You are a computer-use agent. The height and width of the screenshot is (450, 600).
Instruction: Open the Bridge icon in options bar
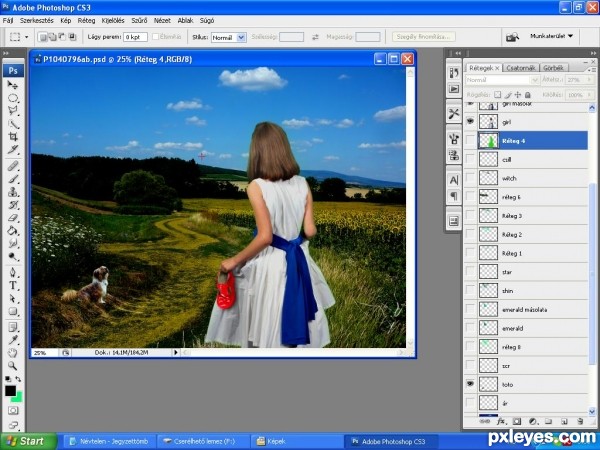[x=512, y=37]
